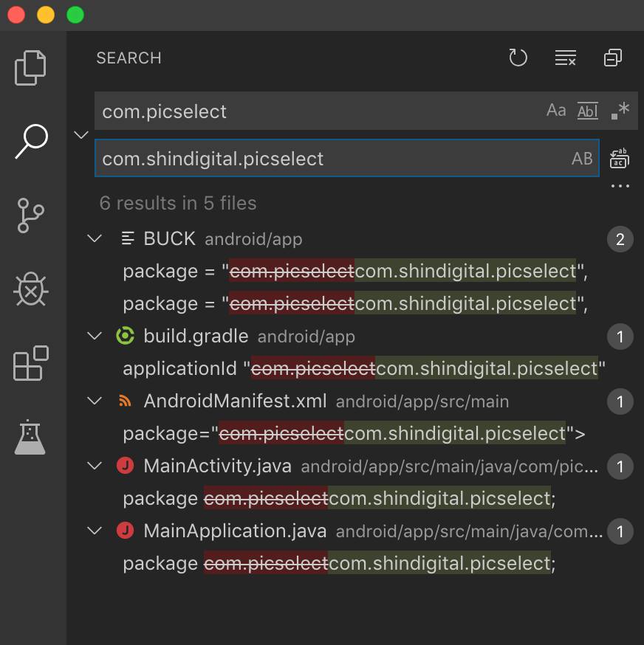Click the SEARCH panel title

pyautogui.click(x=129, y=58)
